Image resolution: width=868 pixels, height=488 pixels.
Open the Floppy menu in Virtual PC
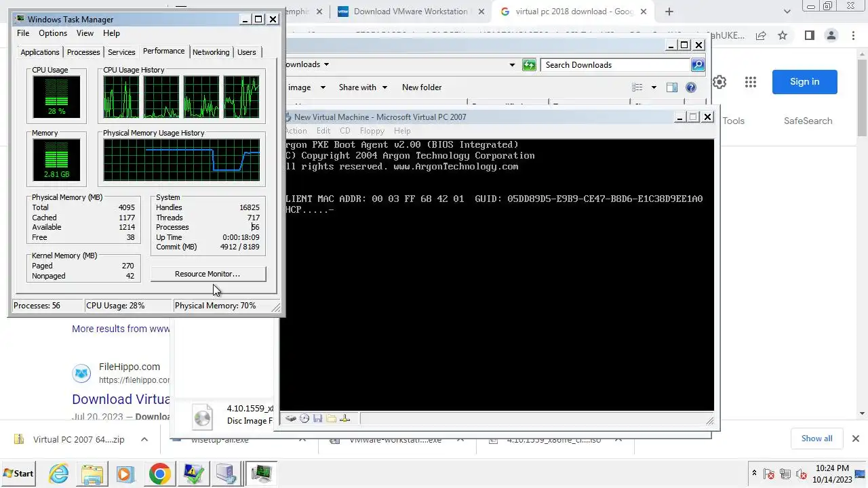click(x=372, y=131)
